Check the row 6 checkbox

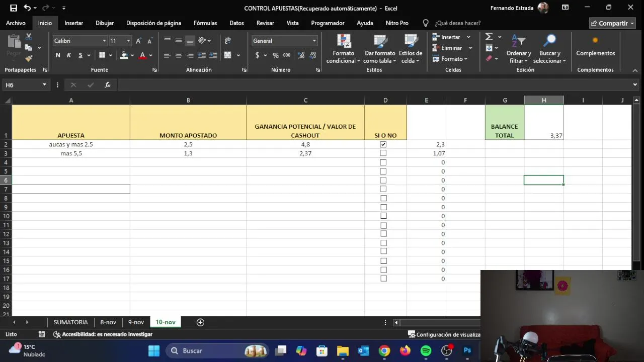(x=383, y=180)
